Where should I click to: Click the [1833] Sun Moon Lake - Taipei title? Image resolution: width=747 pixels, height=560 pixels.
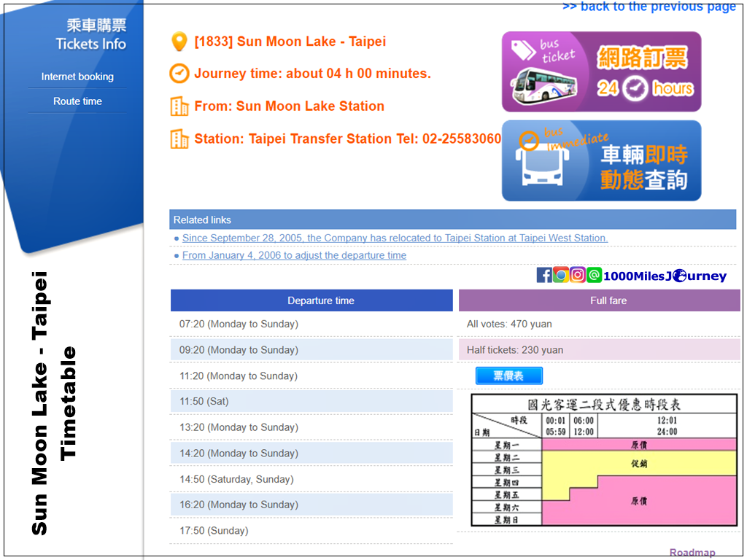(x=290, y=42)
